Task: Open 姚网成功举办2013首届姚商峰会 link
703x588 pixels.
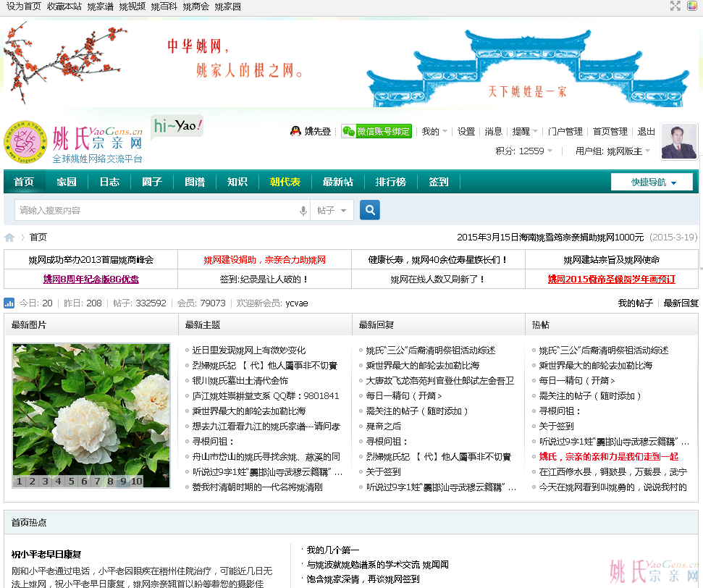Action: 91,260
